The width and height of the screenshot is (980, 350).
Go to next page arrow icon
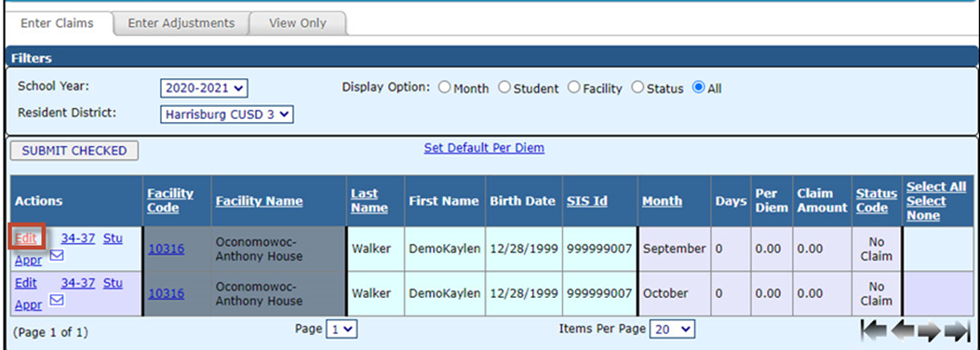(930, 330)
